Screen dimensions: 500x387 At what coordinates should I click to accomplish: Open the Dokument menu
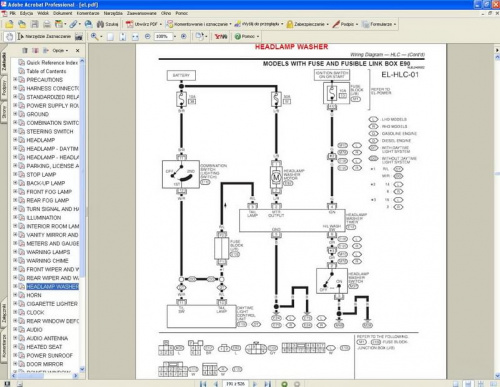pyautogui.click(x=62, y=13)
